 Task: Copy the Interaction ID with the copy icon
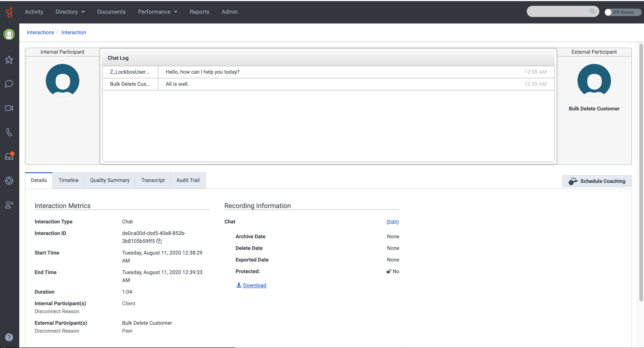pyautogui.click(x=159, y=241)
